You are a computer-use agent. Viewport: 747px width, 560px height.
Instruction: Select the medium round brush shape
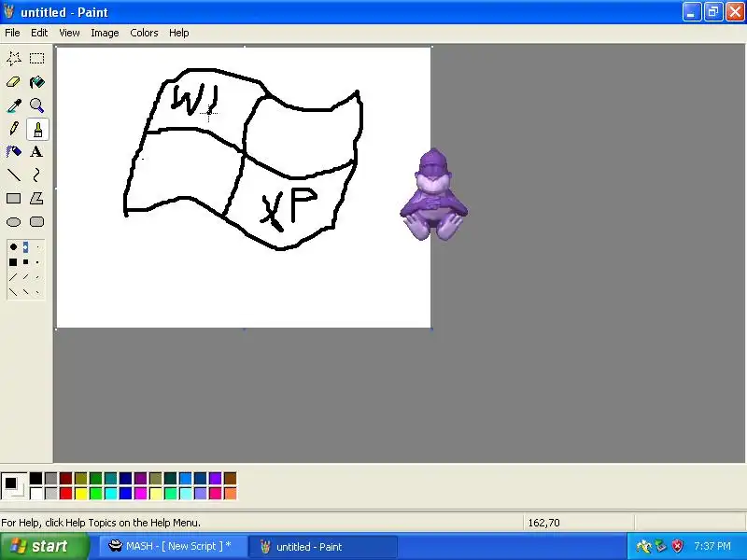pos(25,246)
